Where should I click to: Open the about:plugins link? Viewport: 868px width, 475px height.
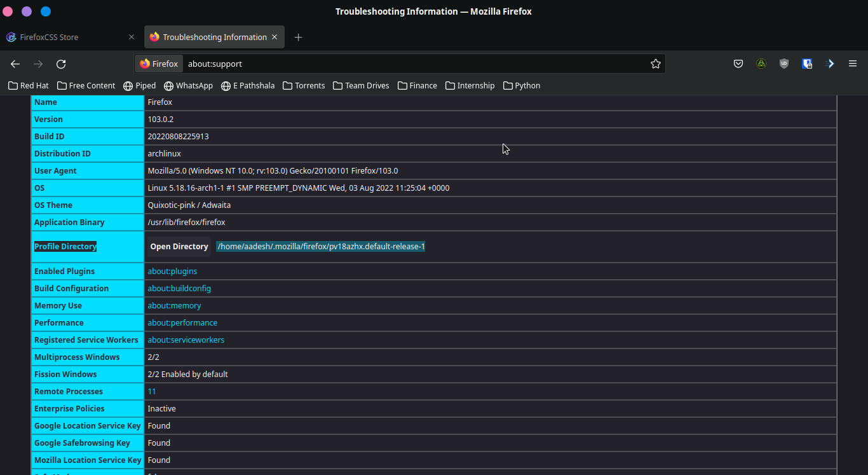(172, 271)
